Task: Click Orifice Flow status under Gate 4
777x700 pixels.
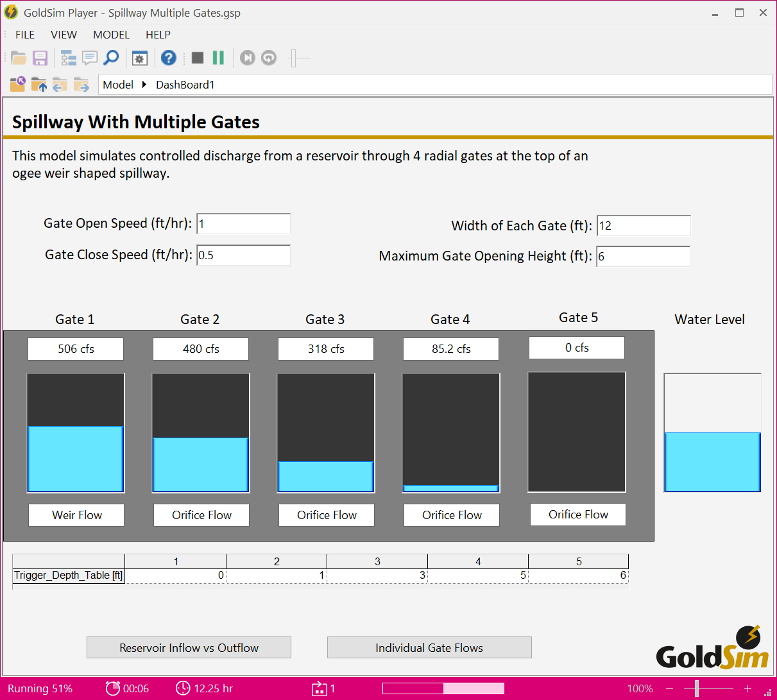Action: click(452, 515)
